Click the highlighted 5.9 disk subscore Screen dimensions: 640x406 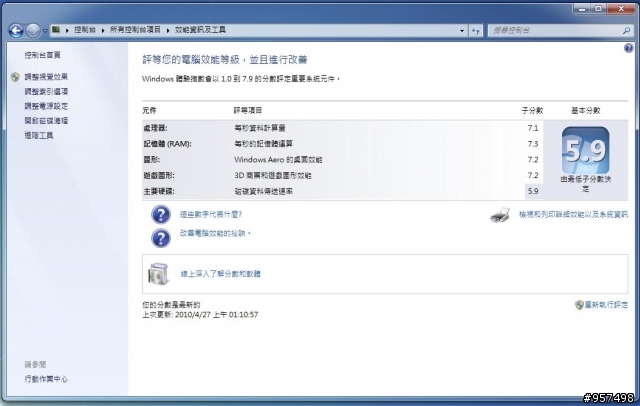533,191
